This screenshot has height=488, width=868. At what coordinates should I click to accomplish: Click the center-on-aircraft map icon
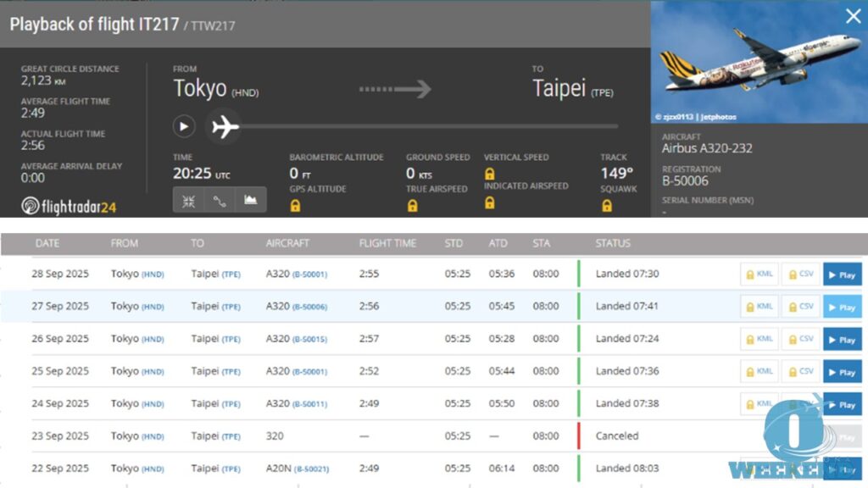[x=188, y=200]
